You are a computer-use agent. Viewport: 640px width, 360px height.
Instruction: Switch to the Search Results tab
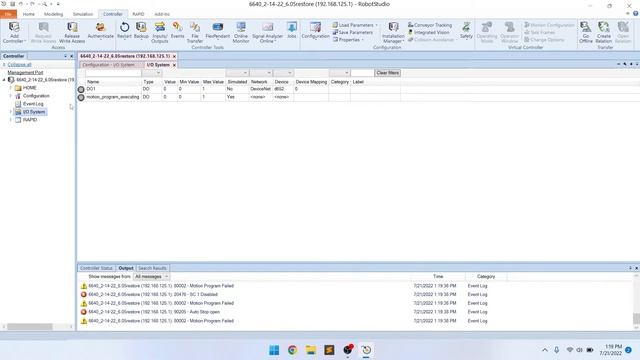(152, 268)
